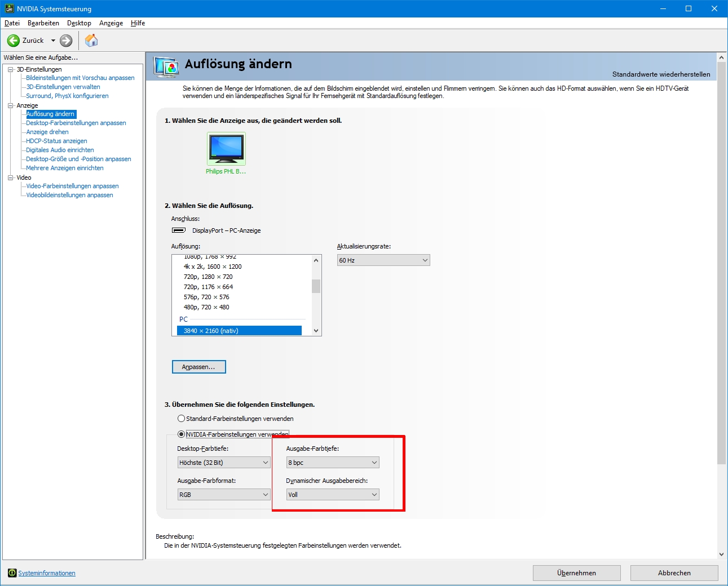Open Mehrere Anzeigen einrichten
Image resolution: width=728 pixels, height=586 pixels.
tap(65, 168)
